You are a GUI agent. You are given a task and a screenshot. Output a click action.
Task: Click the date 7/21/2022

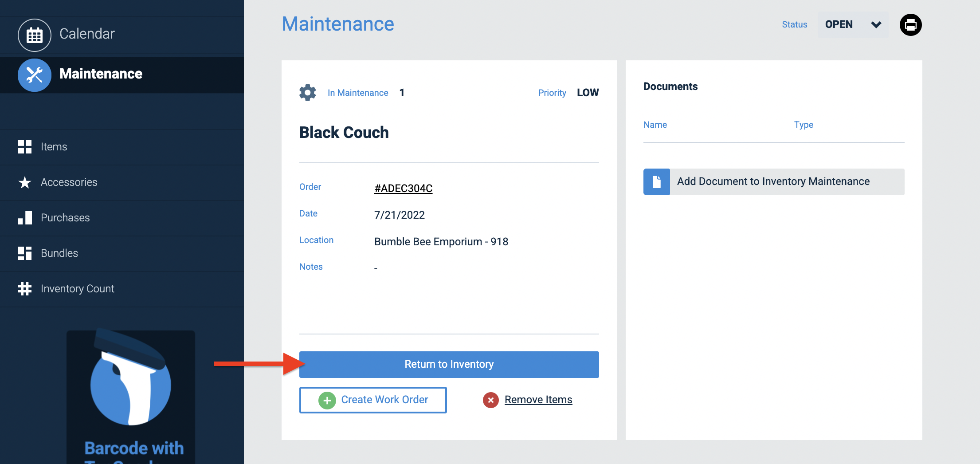(x=400, y=215)
